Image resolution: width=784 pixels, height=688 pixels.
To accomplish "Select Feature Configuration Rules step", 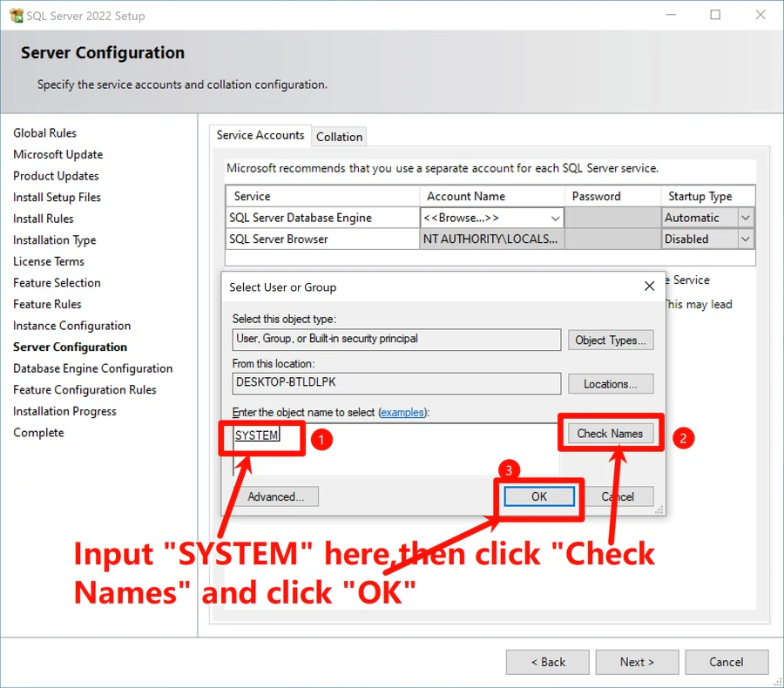I will pos(85,390).
